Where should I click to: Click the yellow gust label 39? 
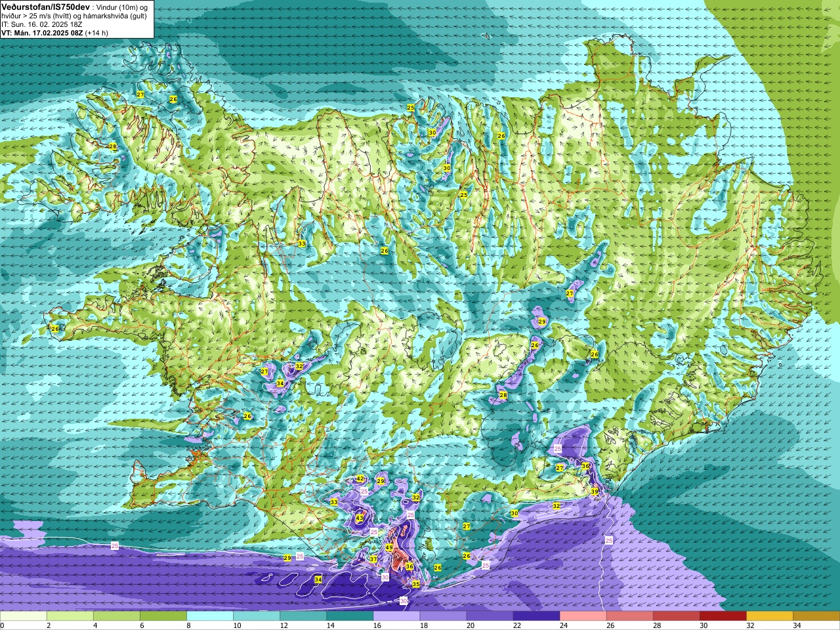click(594, 492)
